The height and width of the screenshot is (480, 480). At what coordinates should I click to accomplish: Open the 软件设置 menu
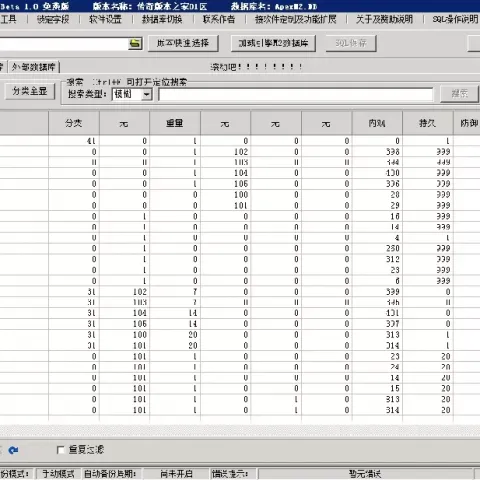click(105, 19)
